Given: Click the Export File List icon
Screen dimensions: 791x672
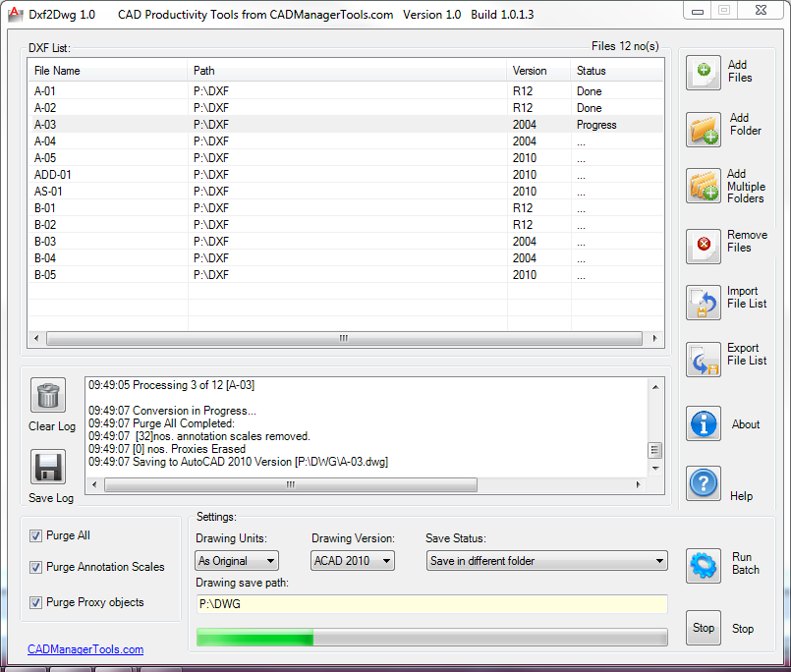Looking at the screenshot, I should pyautogui.click(x=704, y=360).
